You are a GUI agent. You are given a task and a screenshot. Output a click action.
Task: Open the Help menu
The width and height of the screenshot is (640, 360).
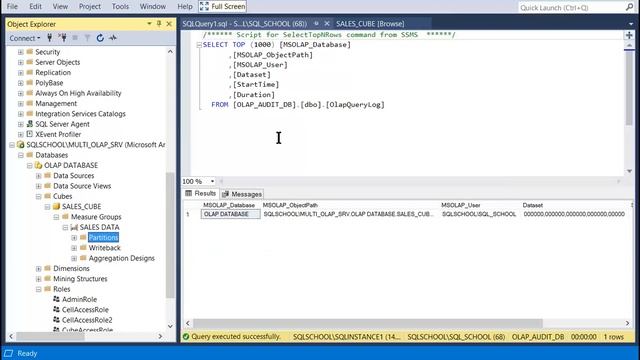(184, 7)
